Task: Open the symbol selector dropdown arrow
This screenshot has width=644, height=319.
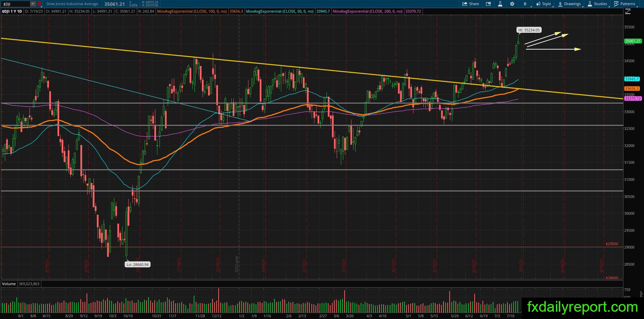Action: pos(33,4)
